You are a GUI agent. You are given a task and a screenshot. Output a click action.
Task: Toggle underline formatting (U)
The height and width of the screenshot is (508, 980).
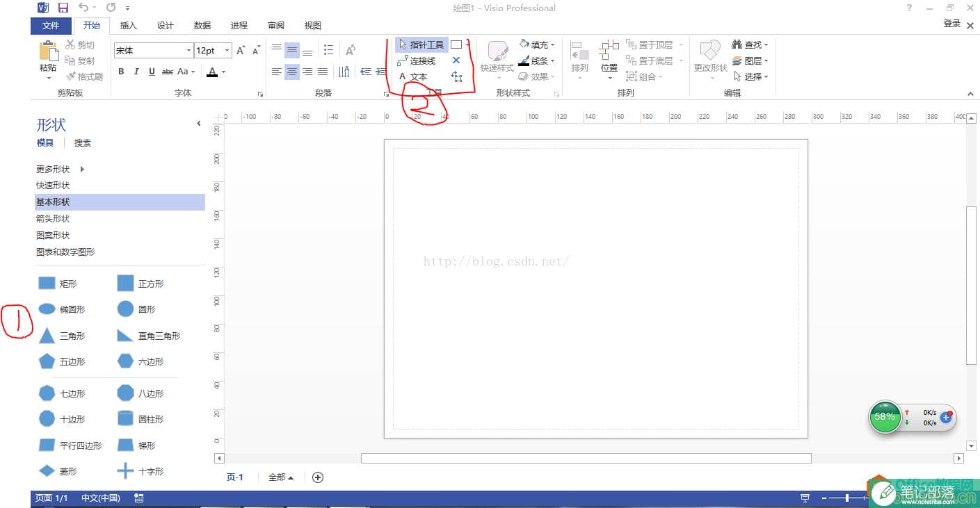(x=152, y=72)
